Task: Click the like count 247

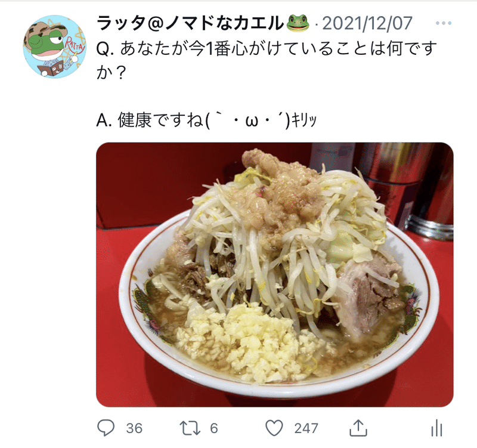Action: 306,428
